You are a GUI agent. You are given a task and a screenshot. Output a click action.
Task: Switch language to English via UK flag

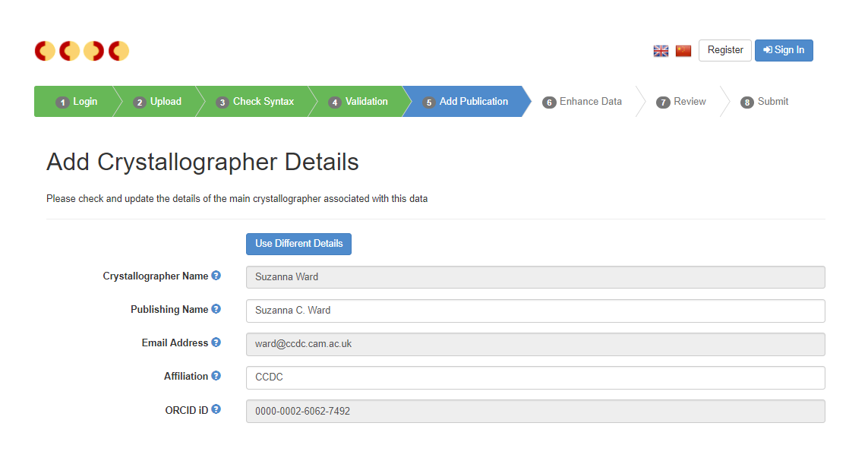pyautogui.click(x=661, y=51)
